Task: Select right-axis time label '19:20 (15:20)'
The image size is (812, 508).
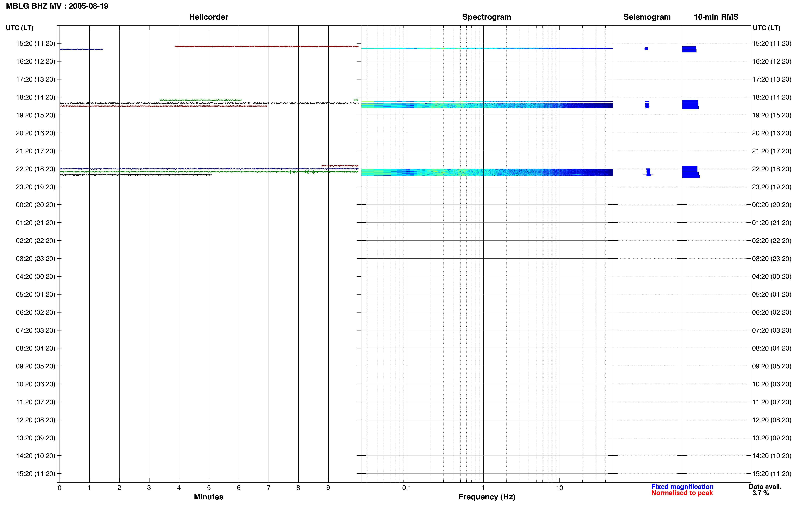Action: coord(772,115)
